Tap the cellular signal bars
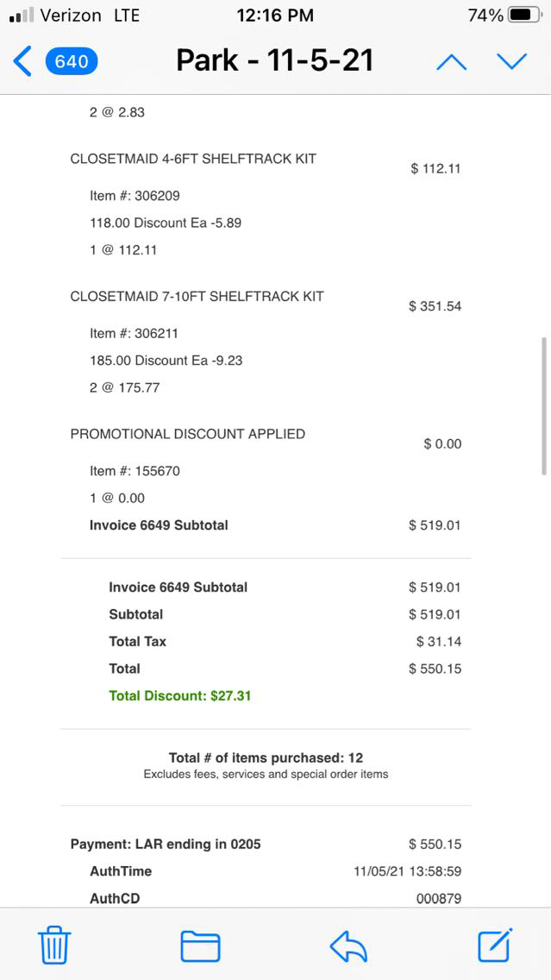 point(22,16)
